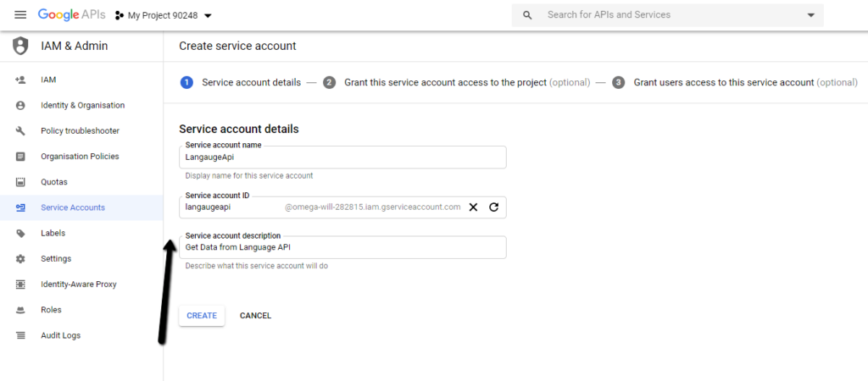
Task: Regenerate service account ID with refresh icon
Action: [x=494, y=207]
